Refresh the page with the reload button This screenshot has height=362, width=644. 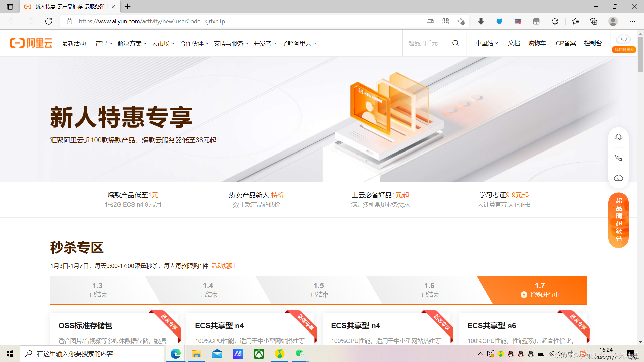pyautogui.click(x=49, y=21)
